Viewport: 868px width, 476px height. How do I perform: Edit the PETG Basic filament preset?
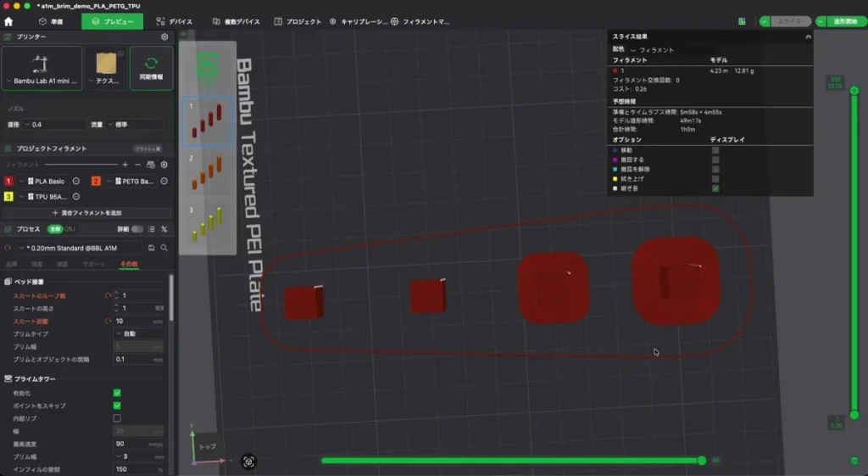pos(164,182)
